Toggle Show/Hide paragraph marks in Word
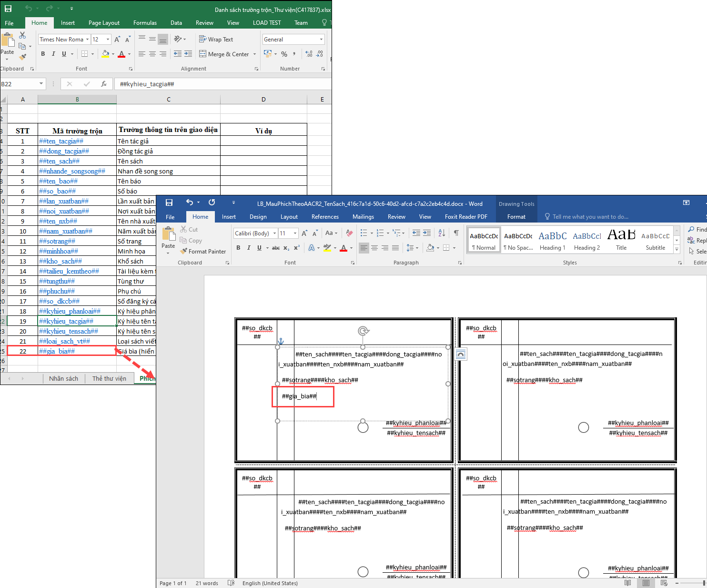Viewport: 707px width, 588px height. (x=456, y=233)
